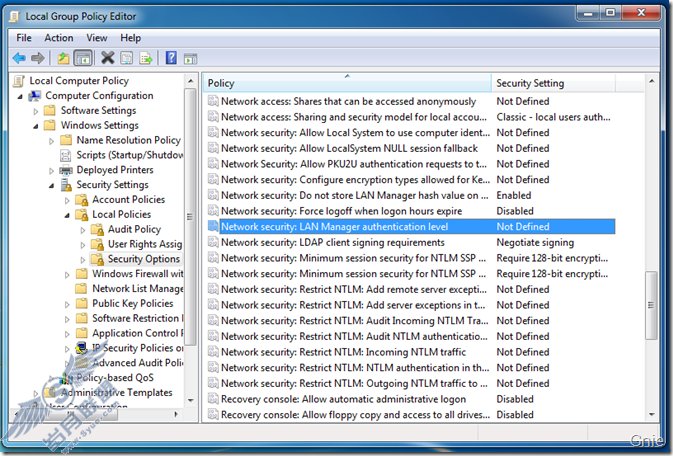Click 'Classic - local users auth...' setting value

553,117
